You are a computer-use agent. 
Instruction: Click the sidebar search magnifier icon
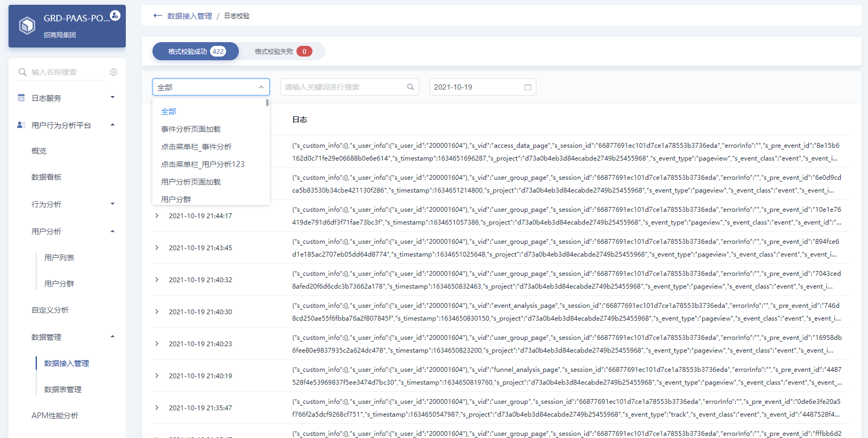pyautogui.click(x=22, y=72)
